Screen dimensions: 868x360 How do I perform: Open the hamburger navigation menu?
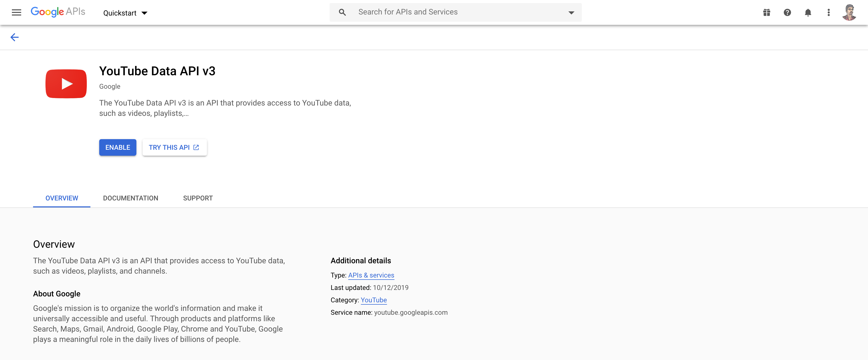[x=17, y=12]
